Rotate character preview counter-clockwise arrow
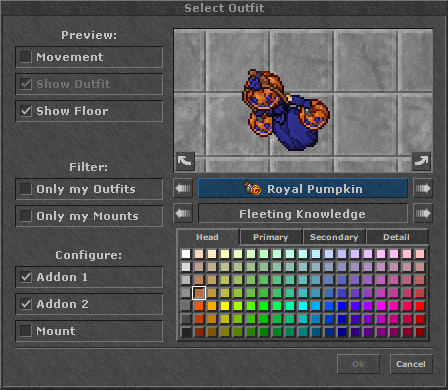448x390 pixels. tap(185, 161)
